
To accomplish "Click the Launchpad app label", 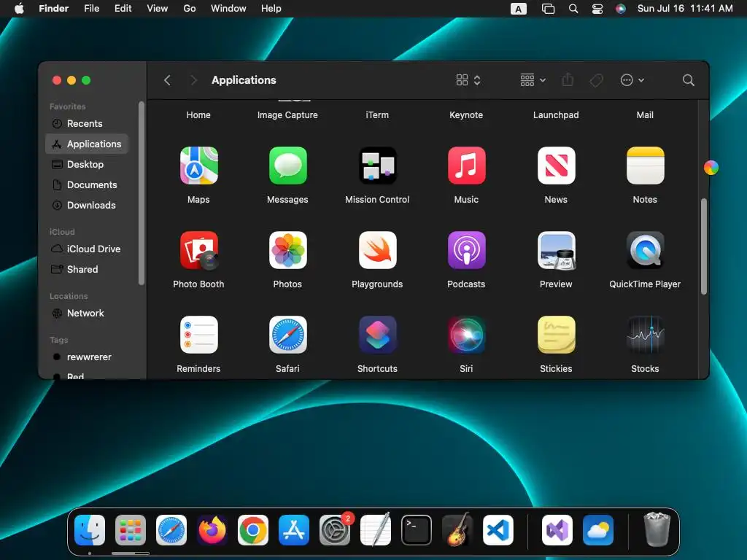I will coord(556,115).
